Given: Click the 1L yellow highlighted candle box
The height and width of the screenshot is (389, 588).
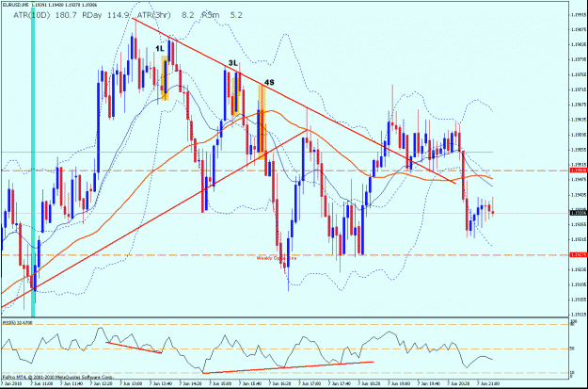Looking at the screenshot, I should click(x=165, y=78).
